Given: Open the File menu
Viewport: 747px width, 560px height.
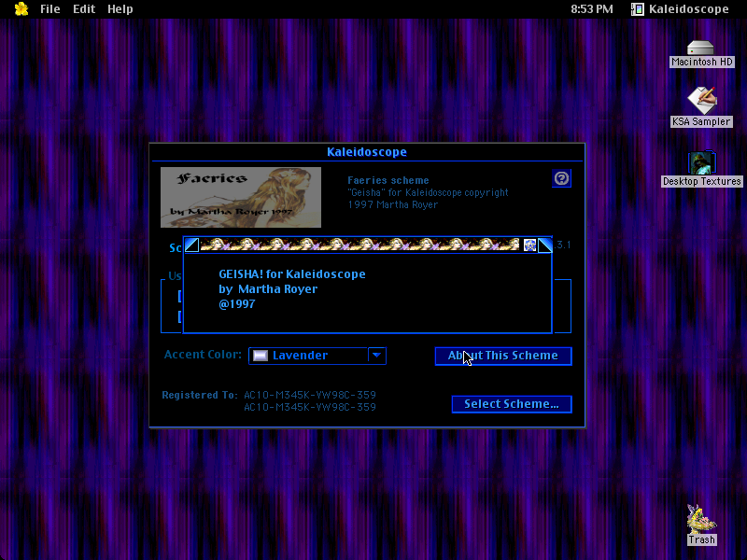Looking at the screenshot, I should coord(50,9).
